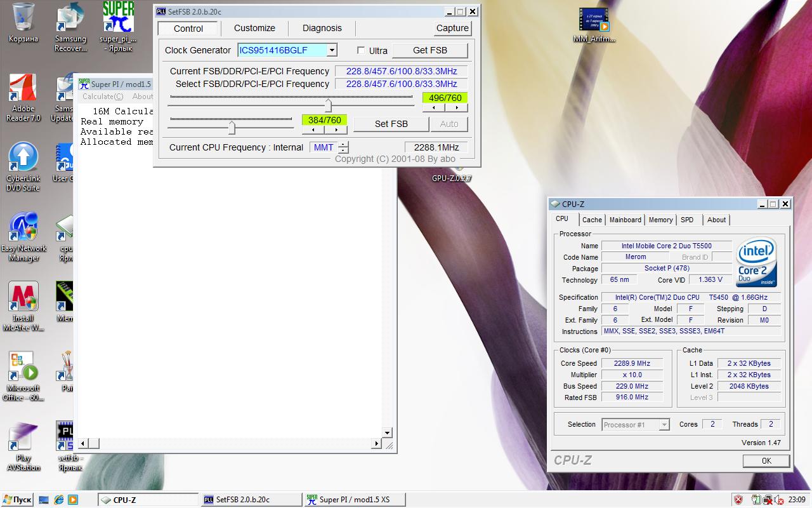
Task: Click the GPU-Z.0.2.7 desktop label
Action: point(452,179)
